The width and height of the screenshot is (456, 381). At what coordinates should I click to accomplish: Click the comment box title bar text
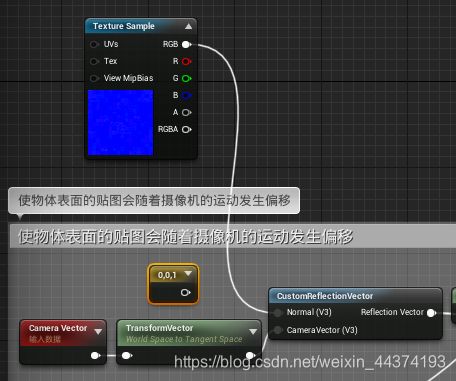[185, 237]
